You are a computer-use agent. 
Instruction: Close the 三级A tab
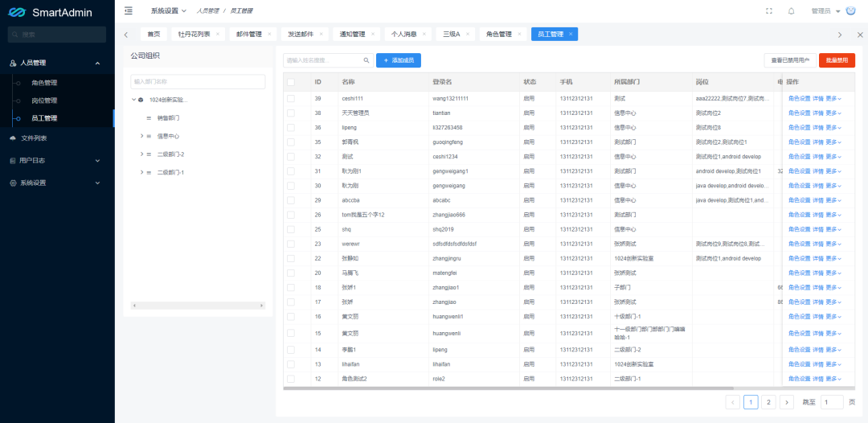tap(468, 35)
